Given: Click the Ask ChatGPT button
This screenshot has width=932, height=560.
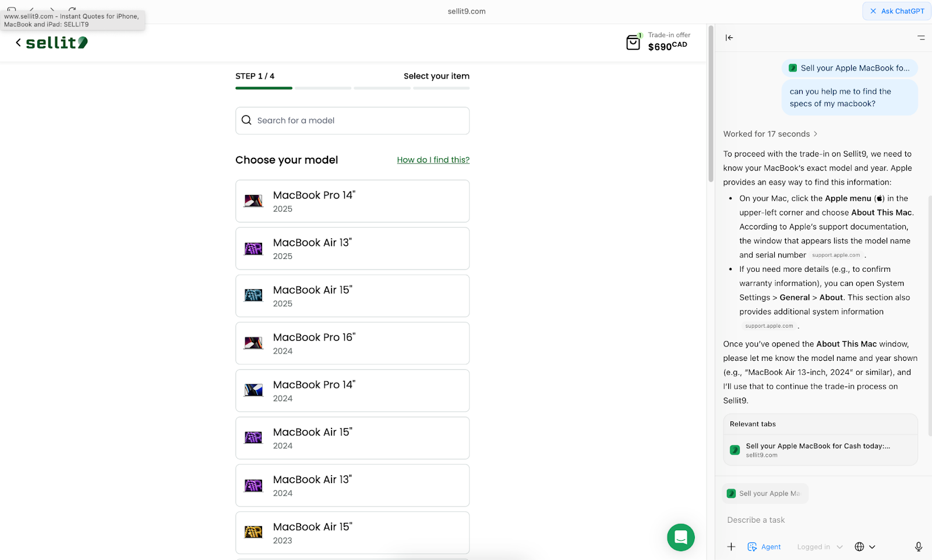Looking at the screenshot, I should pos(896,11).
